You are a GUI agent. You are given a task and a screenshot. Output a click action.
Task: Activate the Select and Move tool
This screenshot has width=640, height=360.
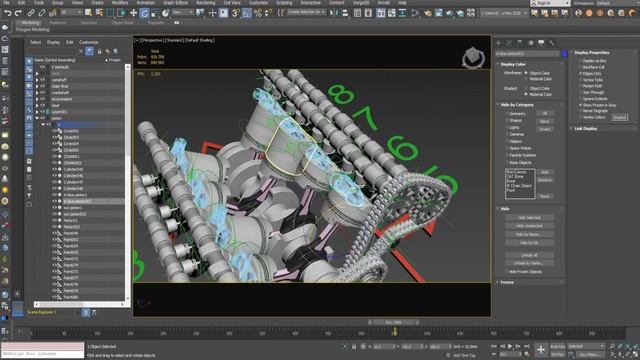point(133,13)
